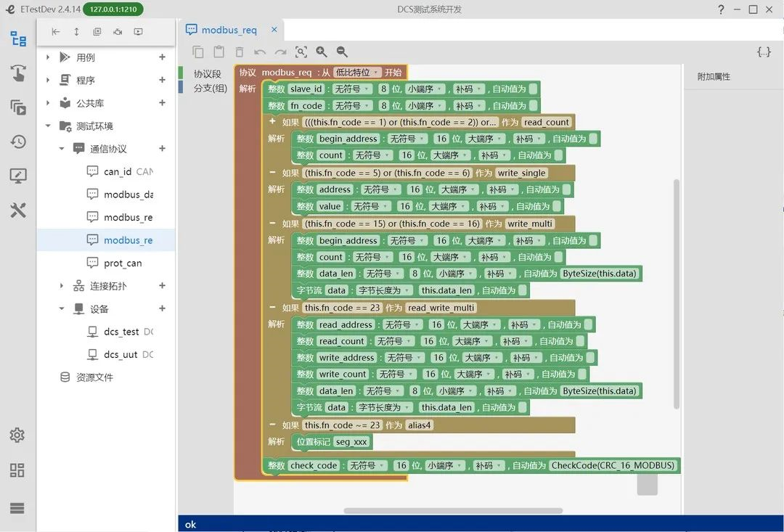Click the fit-to-view focus icon
The image size is (784, 532).
[x=301, y=52]
